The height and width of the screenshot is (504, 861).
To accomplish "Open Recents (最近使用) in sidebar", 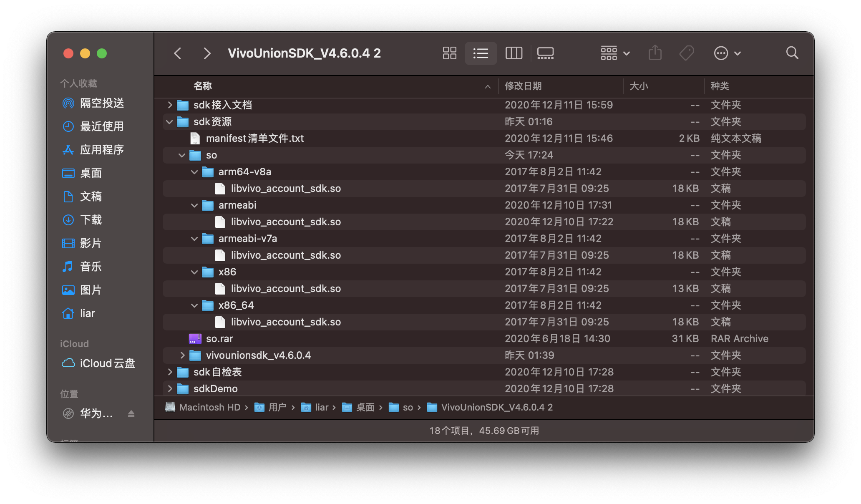I will 93,126.
